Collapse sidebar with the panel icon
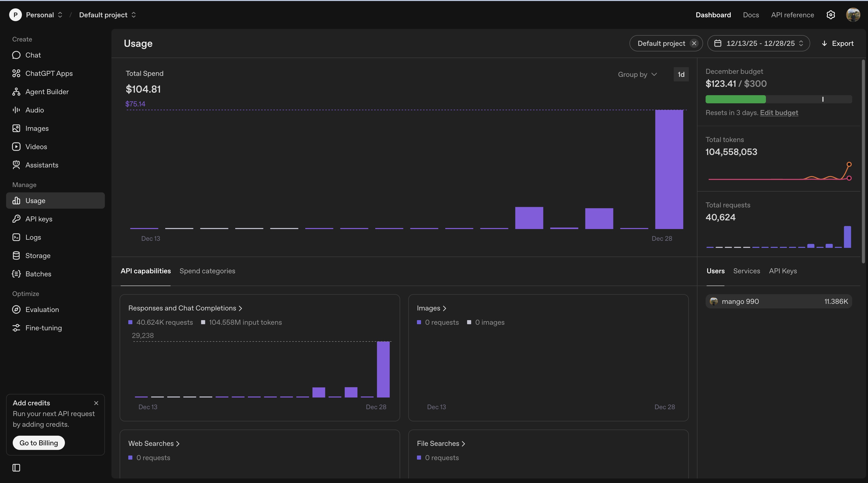Screen dimensions: 868x483 point(16,467)
